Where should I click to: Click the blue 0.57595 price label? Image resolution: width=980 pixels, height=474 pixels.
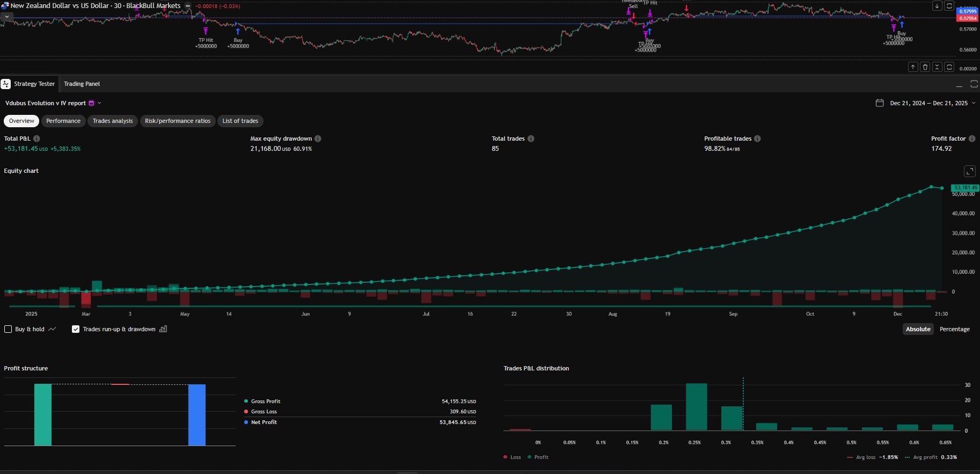pos(968,11)
